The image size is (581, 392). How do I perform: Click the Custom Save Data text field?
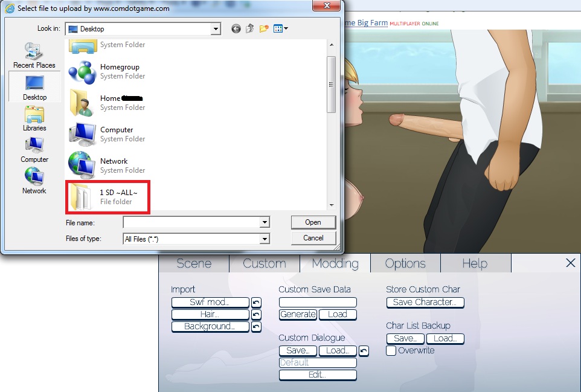point(318,302)
